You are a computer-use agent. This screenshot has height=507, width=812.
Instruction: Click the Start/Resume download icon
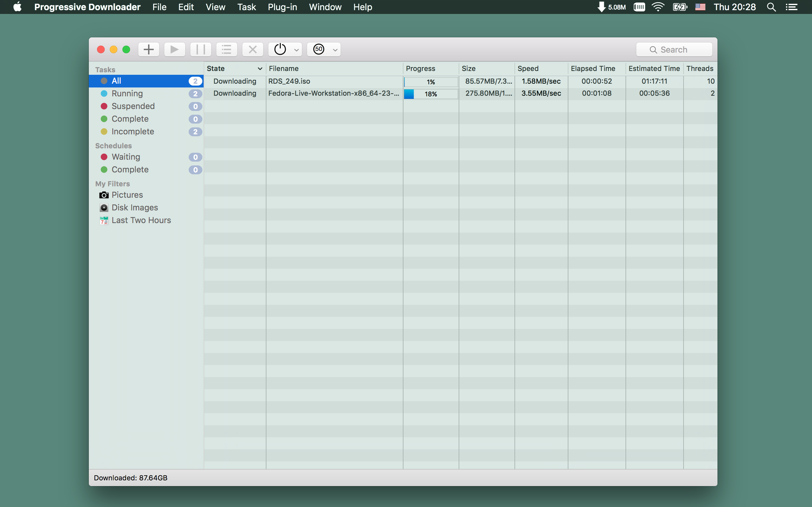pyautogui.click(x=174, y=49)
